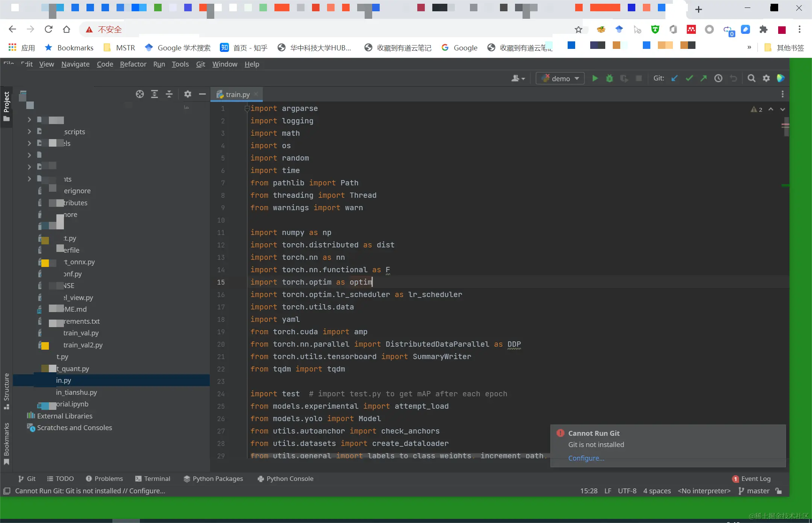The image size is (812, 523).
Task: Open the demo run configuration dropdown
Action: coord(560,78)
